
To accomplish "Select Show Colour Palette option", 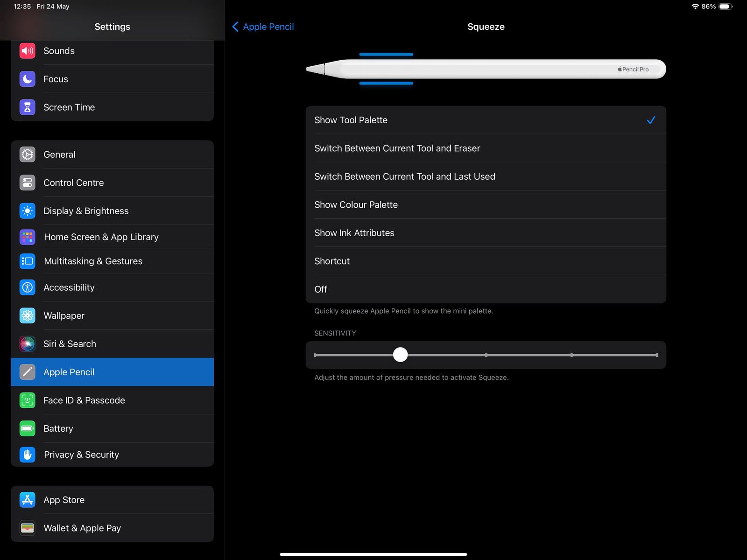I will tap(486, 205).
